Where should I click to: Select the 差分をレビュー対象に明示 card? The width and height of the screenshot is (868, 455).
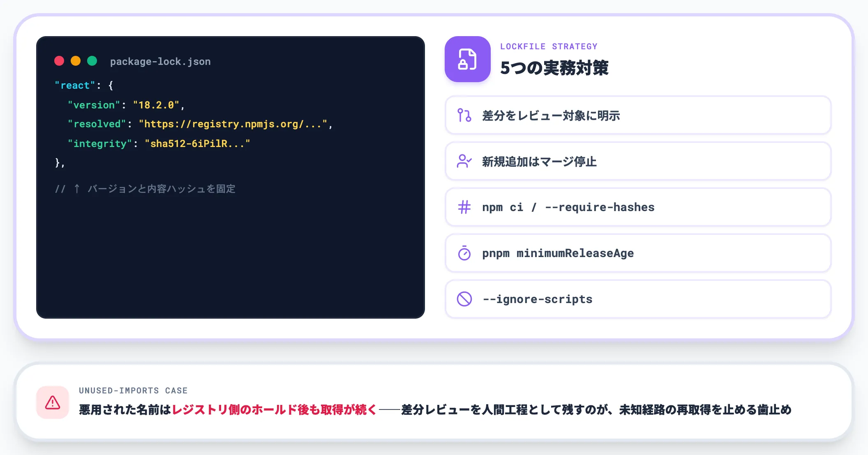[x=638, y=115]
